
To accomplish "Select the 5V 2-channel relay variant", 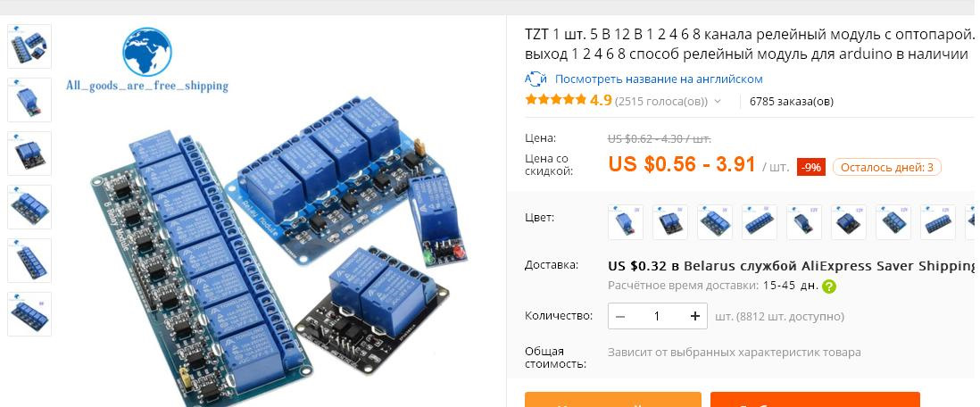I will pyautogui.click(x=670, y=222).
